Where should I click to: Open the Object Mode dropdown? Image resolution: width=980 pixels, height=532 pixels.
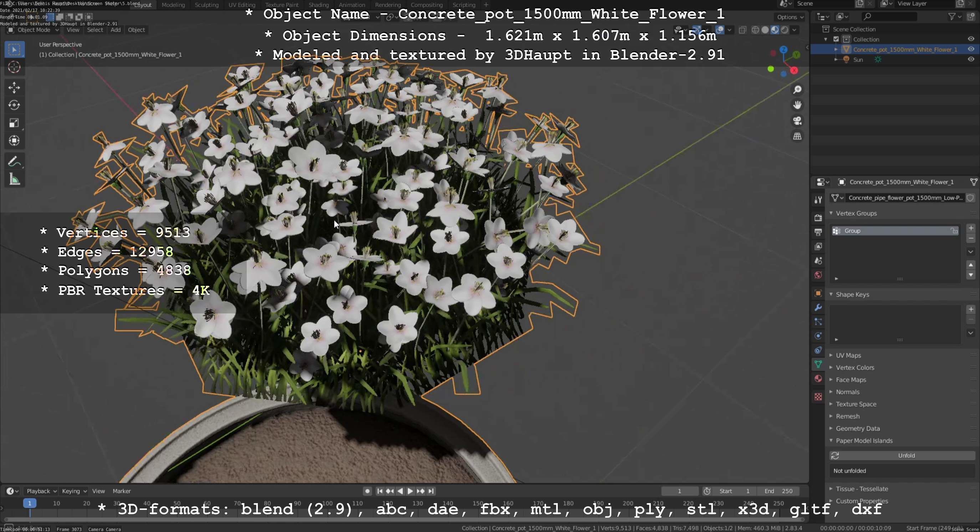[34, 30]
